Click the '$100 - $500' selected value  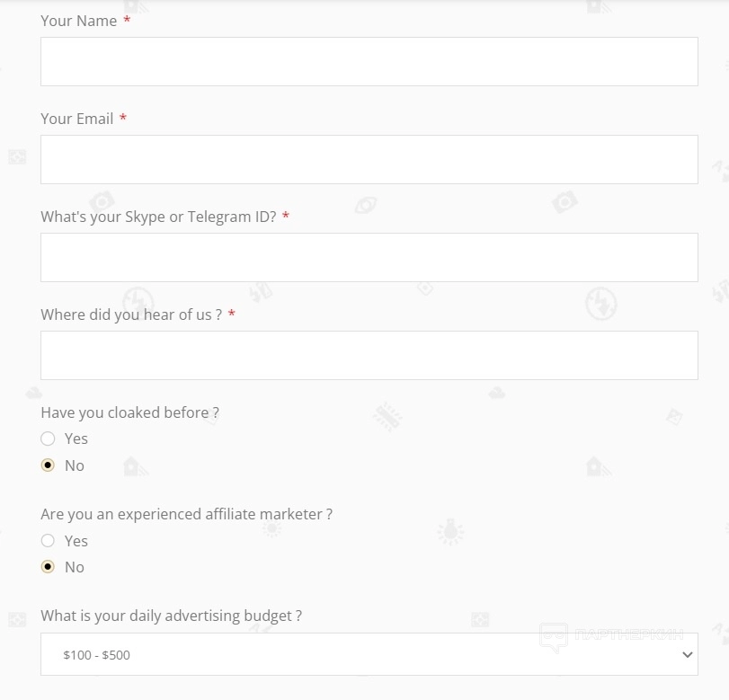point(96,655)
